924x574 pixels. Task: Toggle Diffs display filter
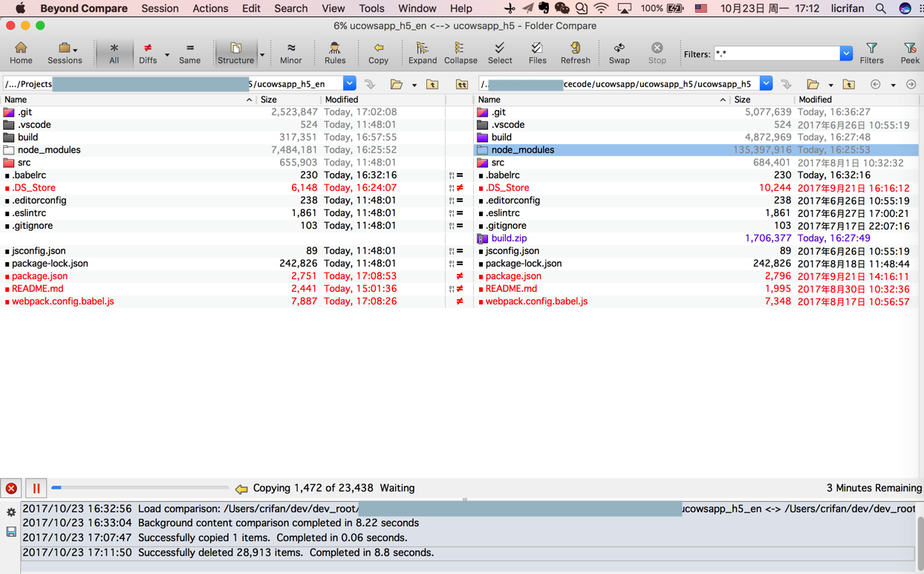[x=148, y=53]
